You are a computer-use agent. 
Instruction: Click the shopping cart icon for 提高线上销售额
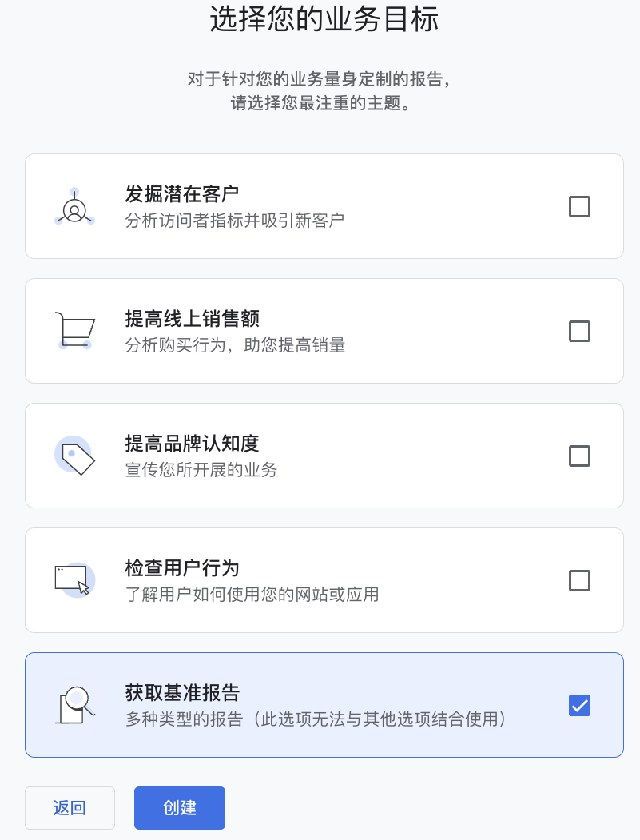pos(74,331)
